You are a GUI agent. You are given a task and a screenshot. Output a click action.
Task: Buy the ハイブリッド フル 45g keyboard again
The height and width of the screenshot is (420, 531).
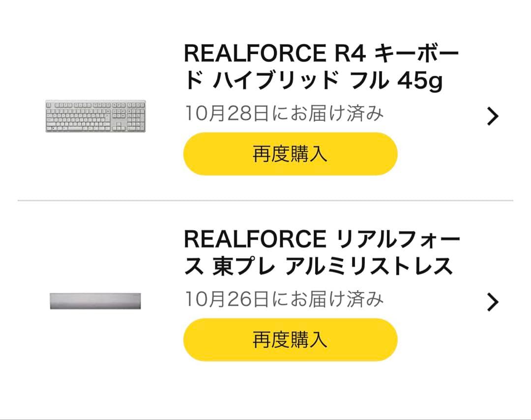290,154
